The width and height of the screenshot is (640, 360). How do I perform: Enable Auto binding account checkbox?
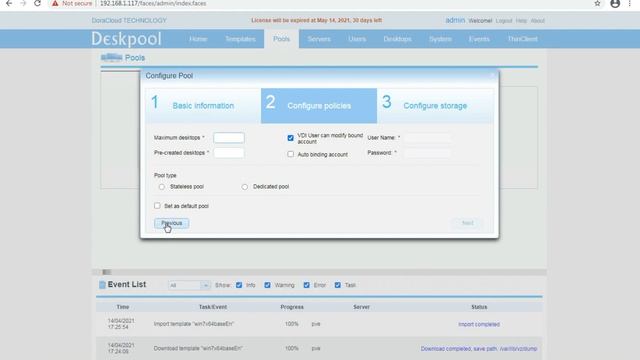[290, 154]
